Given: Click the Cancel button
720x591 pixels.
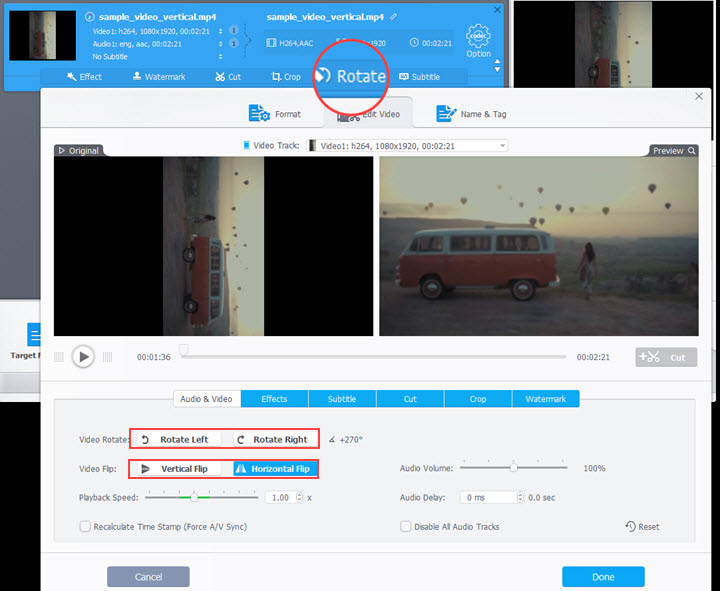Looking at the screenshot, I should tap(148, 577).
